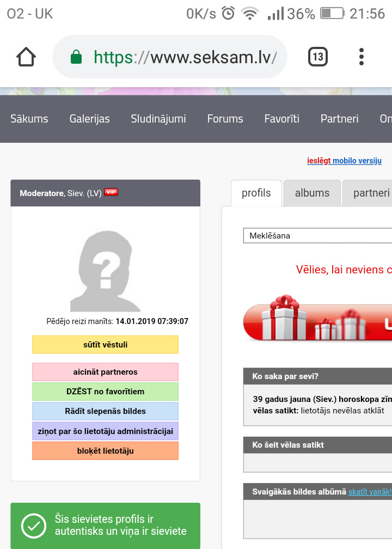Switch to the albums tab

pyautogui.click(x=312, y=193)
